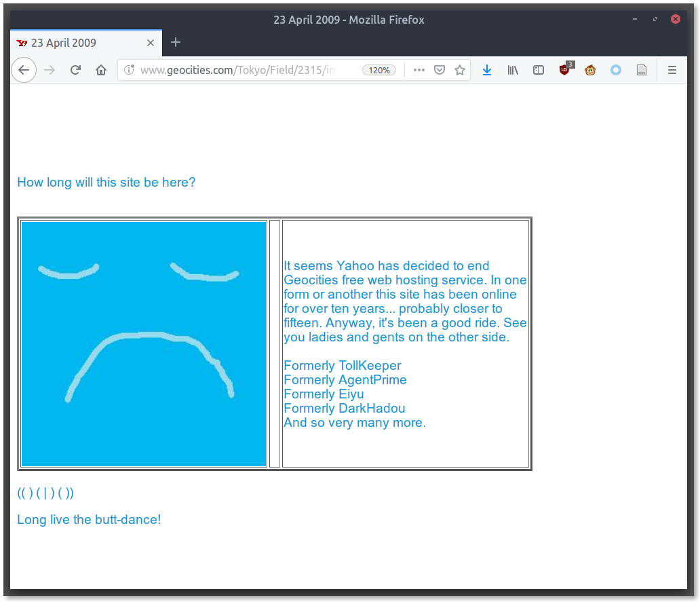Reload the current page
Viewport: 700px width, 602px height.
[76, 70]
